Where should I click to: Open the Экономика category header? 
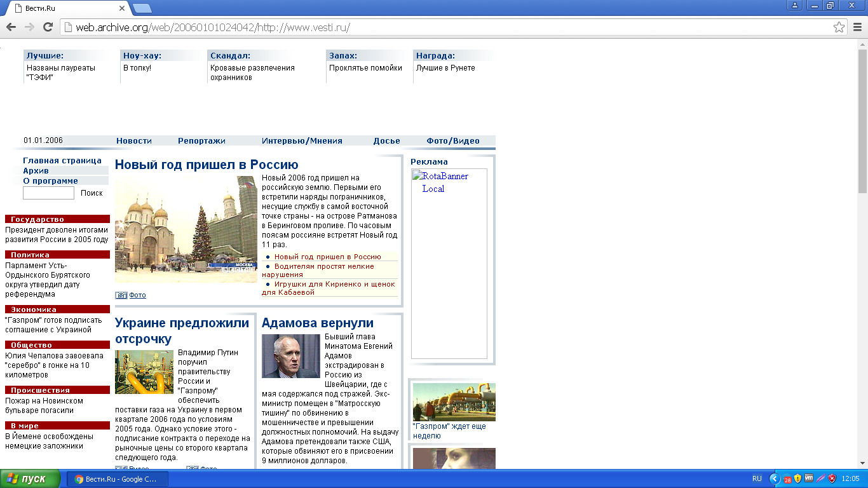57,309
